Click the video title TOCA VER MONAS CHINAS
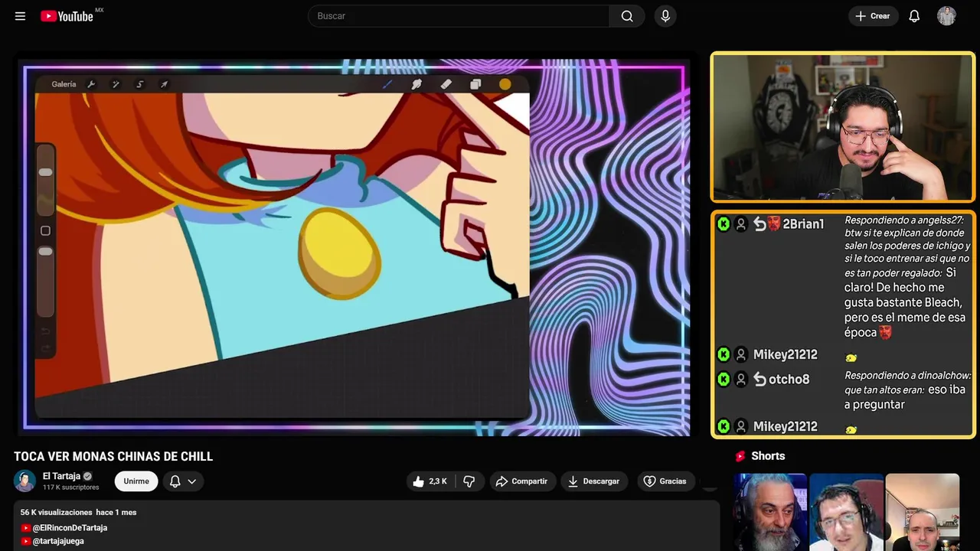 point(113,456)
